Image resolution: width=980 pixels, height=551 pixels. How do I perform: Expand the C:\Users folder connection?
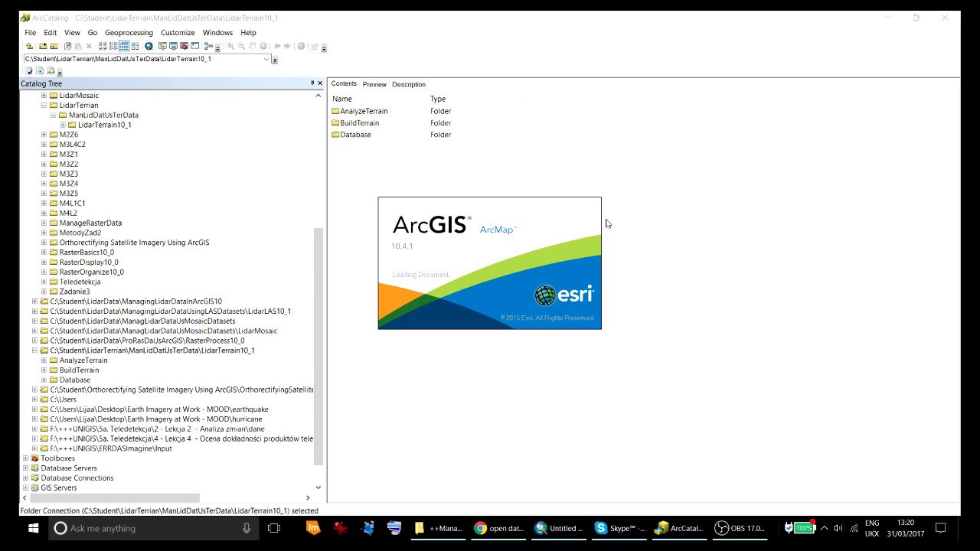34,399
